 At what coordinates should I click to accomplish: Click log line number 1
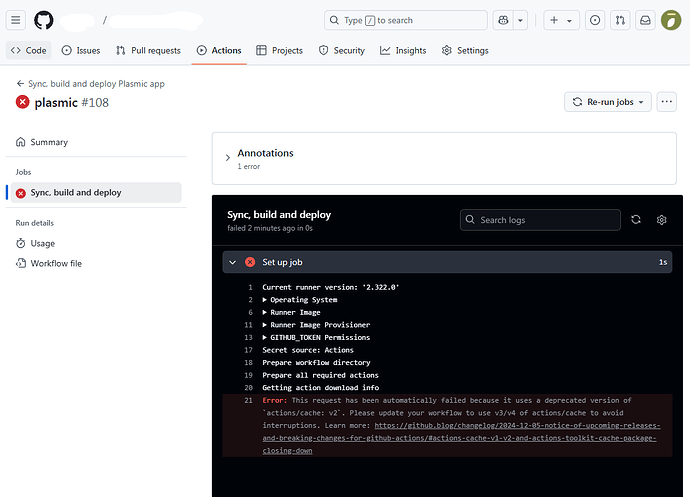coord(250,287)
